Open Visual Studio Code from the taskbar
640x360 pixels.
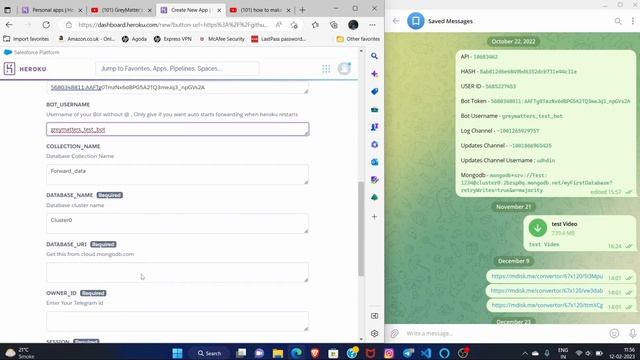point(426,353)
